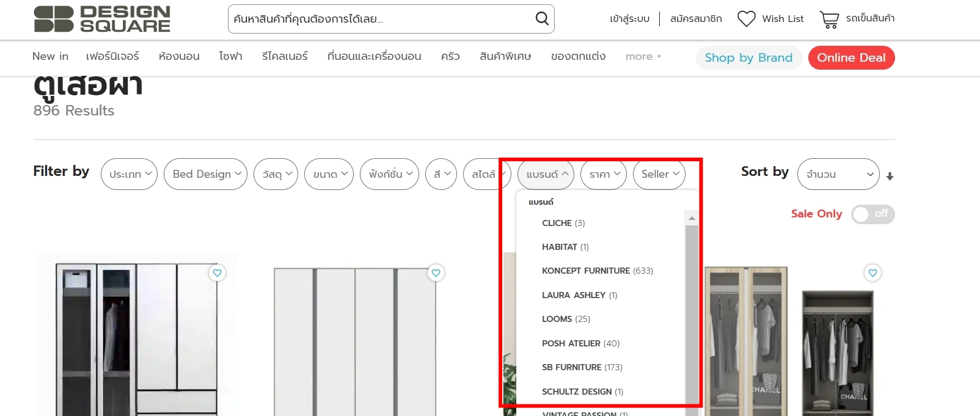
Task: Expand the ประเภท filter dropdown
Action: coord(129,174)
